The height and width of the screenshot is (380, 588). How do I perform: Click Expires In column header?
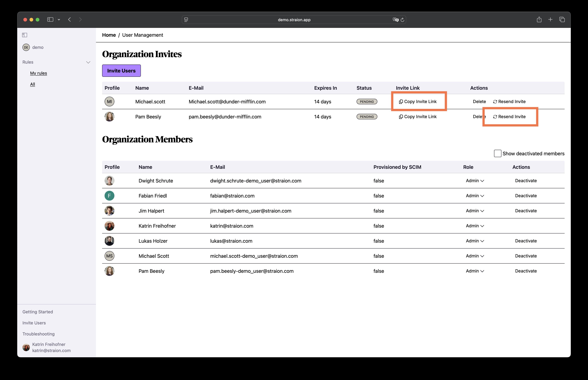[326, 88]
